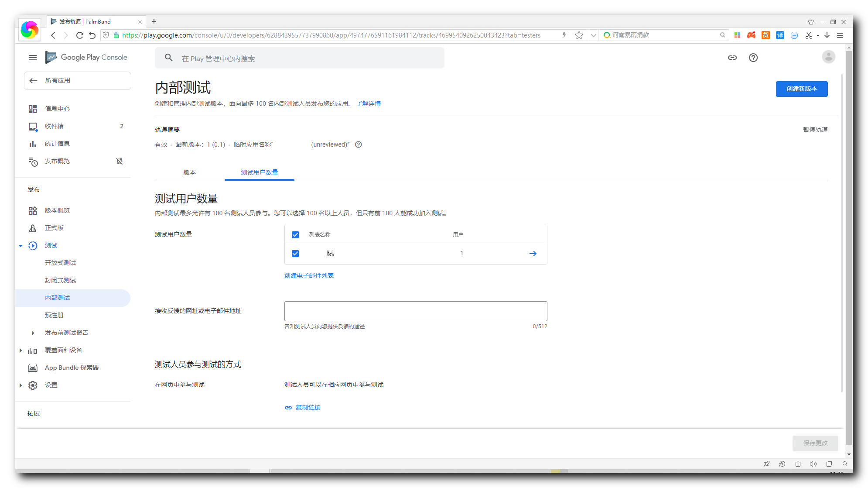Image resolution: width=868 pixels, height=488 pixels.
Task: Click the 创建电子邮件列表 link
Action: [x=309, y=275]
